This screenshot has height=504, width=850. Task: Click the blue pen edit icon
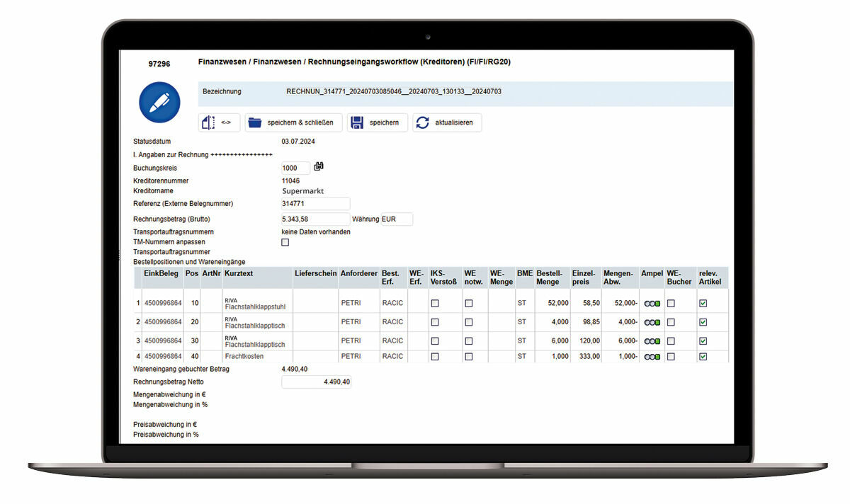(x=159, y=103)
